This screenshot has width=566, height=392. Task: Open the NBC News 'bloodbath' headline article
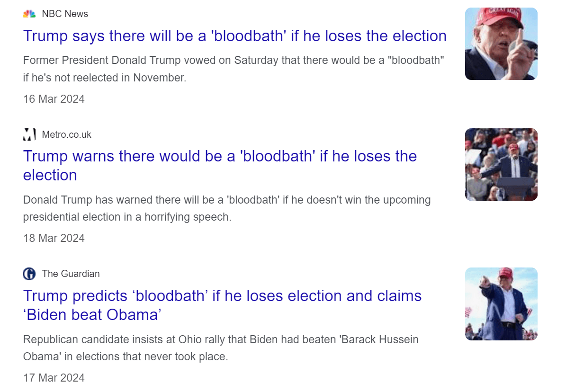click(234, 36)
